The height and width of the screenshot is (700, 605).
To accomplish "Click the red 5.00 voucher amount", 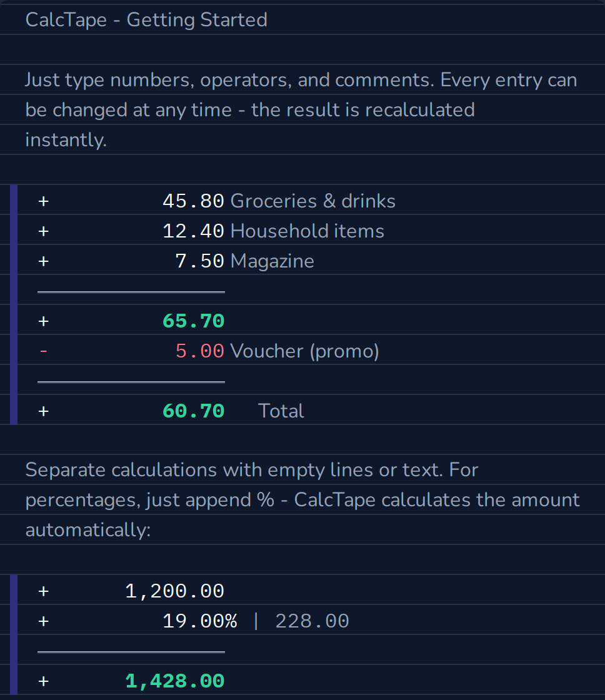I will (199, 351).
